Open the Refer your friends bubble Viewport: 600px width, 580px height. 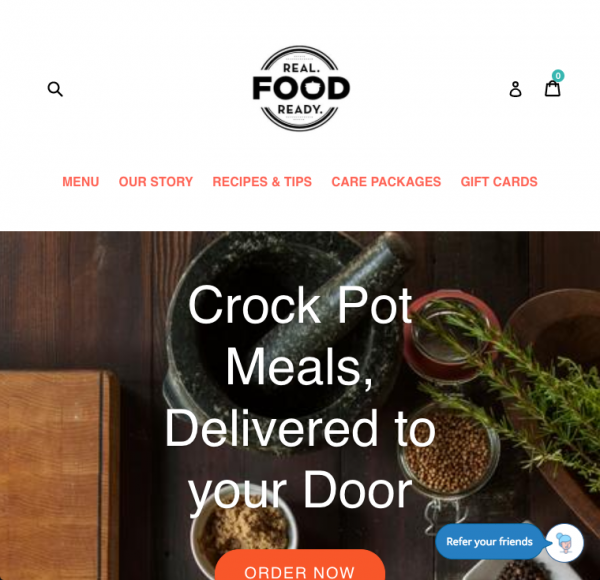point(490,542)
